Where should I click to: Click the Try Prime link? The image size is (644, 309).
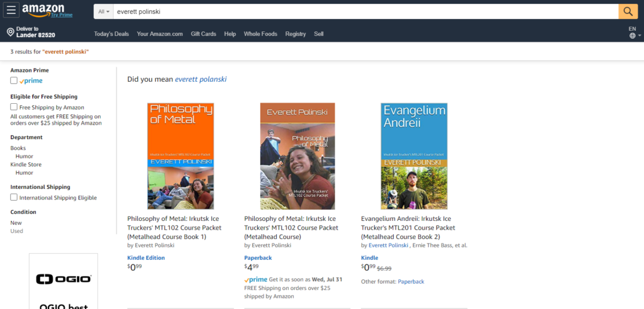click(x=62, y=15)
